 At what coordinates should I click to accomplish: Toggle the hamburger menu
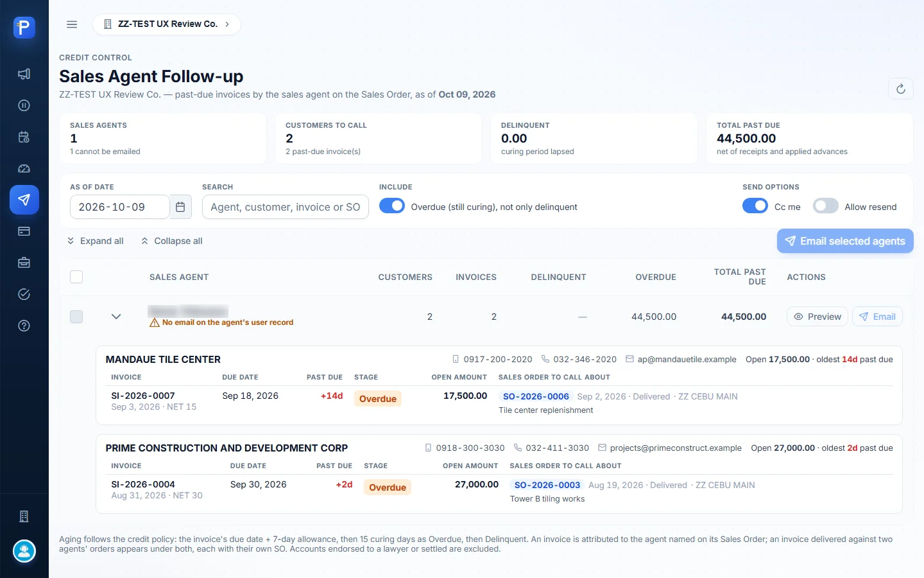72,24
